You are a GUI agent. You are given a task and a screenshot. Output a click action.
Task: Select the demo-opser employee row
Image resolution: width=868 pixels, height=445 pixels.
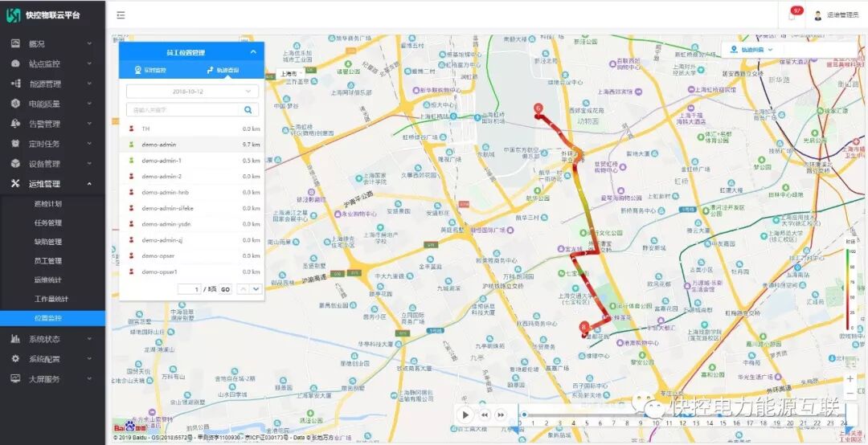(192, 255)
